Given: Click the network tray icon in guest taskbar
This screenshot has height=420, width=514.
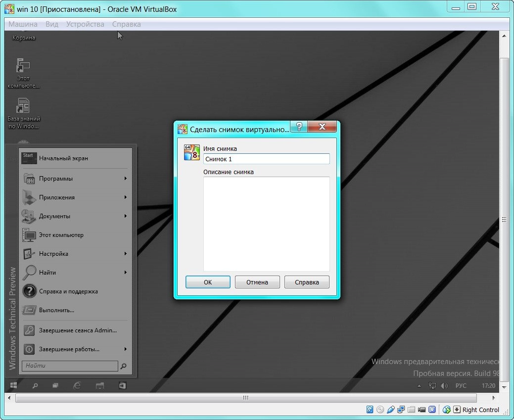Looking at the screenshot, I should coord(432,385).
